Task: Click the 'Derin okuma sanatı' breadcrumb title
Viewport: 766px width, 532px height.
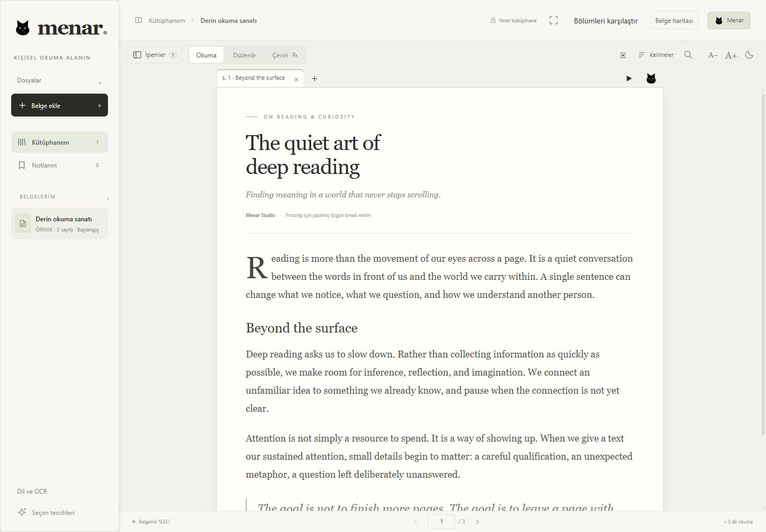Action: [x=229, y=21]
